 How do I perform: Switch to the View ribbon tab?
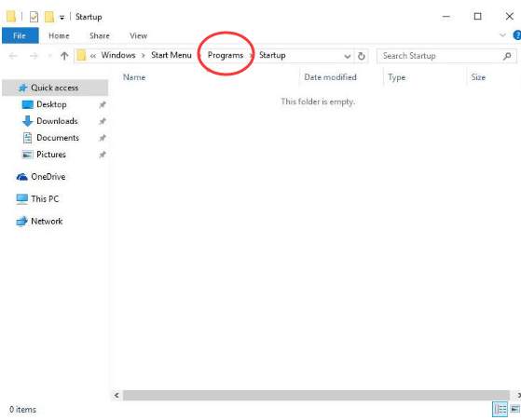click(138, 35)
